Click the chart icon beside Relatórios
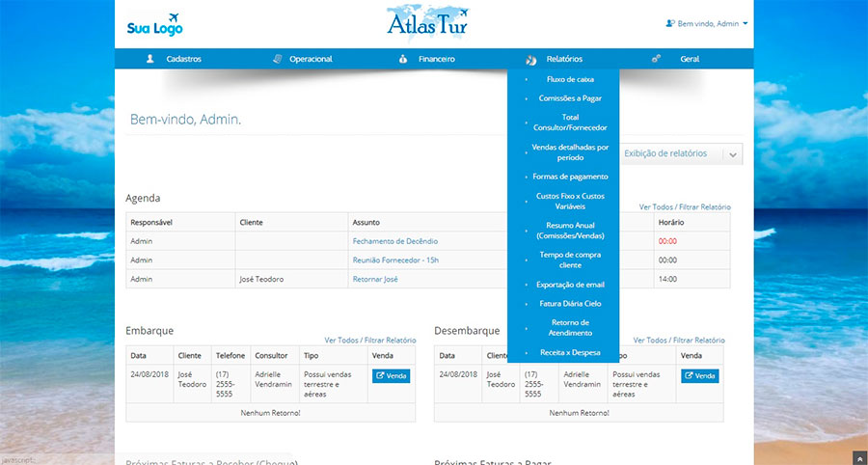The height and width of the screenshot is (465, 868). pyautogui.click(x=530, y=59)
